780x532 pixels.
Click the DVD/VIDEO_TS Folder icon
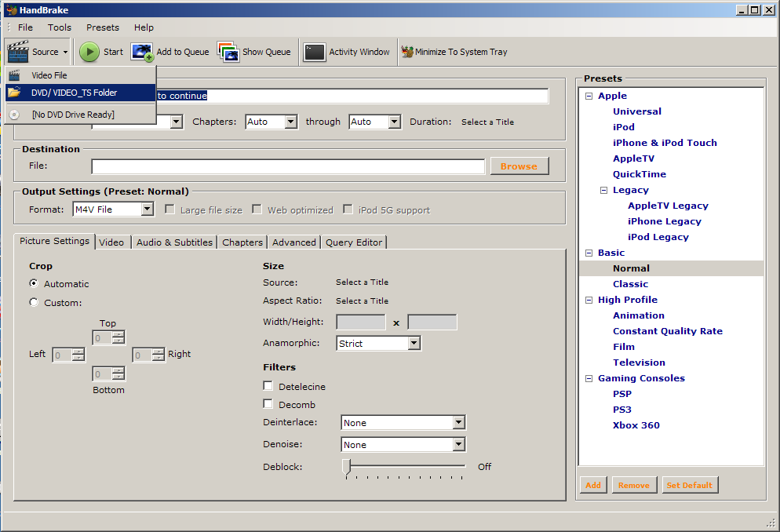pyautogui.click(x=14, y=93)
